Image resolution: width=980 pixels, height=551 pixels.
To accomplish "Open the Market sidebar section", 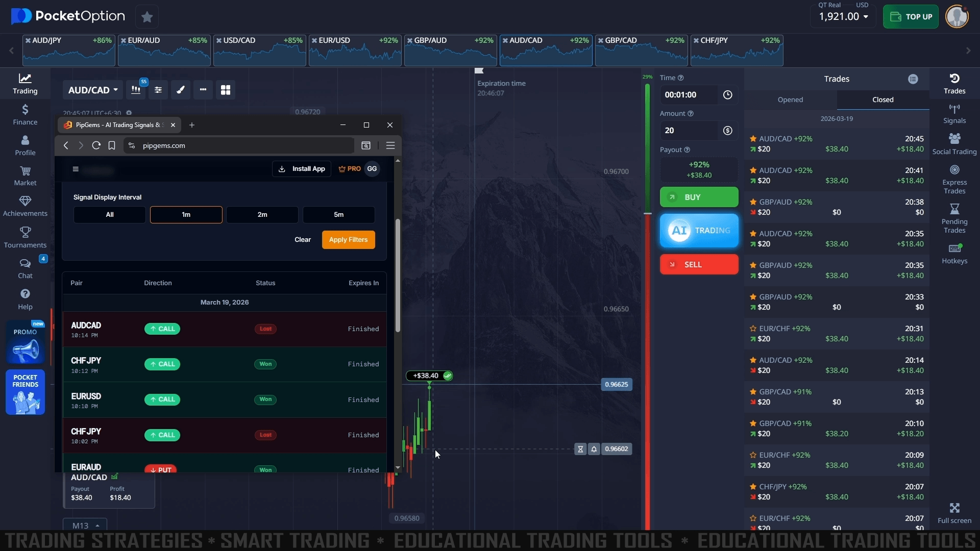I will [x=25, y=176].
